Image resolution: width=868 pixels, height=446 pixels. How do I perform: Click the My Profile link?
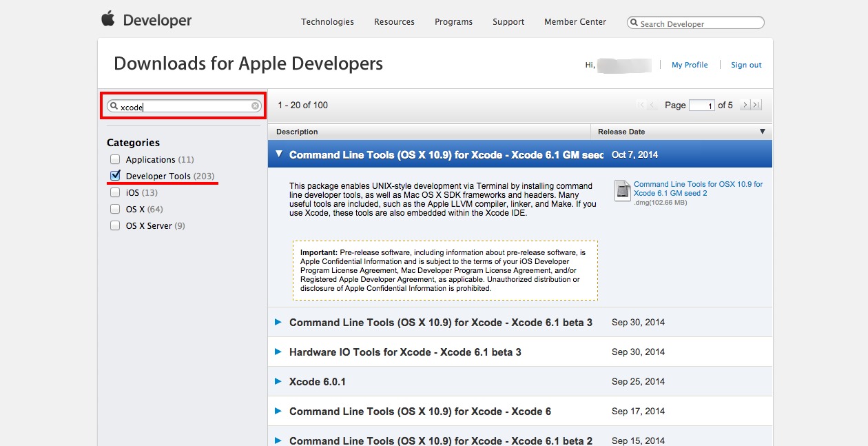pyautogui.click(x=690, y=65)
